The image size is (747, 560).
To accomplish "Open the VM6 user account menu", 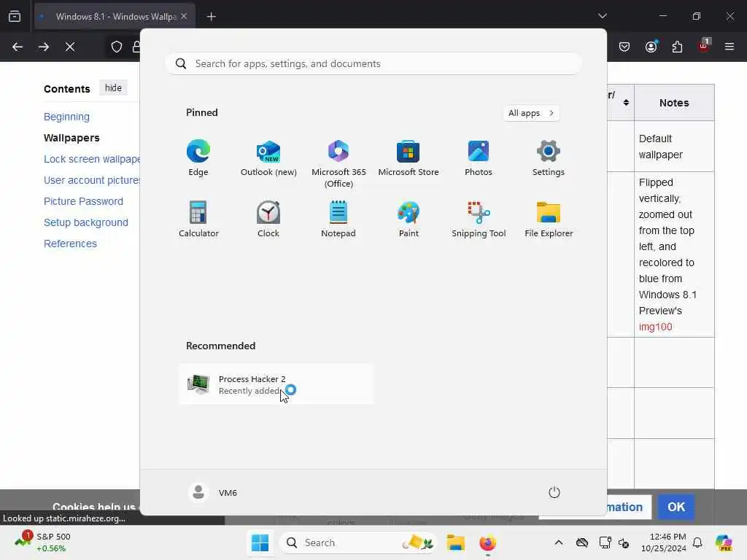I will 213,492.
